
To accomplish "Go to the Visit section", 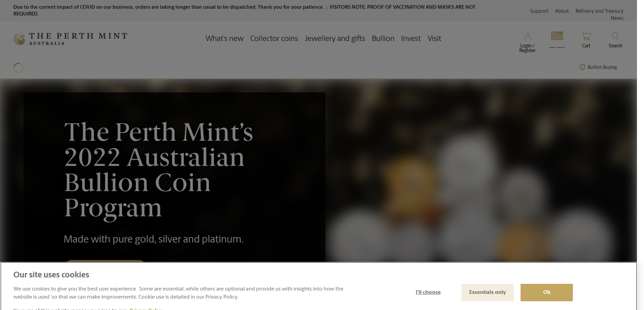I will pyautogui.click(x=434, y=39).
